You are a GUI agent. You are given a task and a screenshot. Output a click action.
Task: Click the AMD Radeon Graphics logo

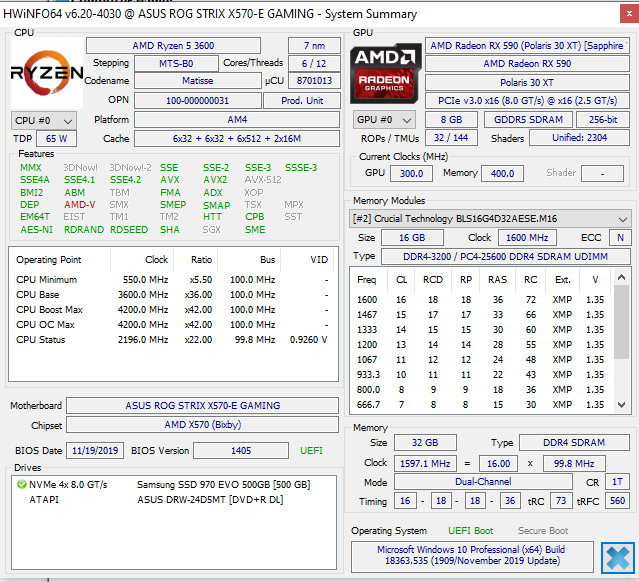pyautogui.click(x=386, y=73)
